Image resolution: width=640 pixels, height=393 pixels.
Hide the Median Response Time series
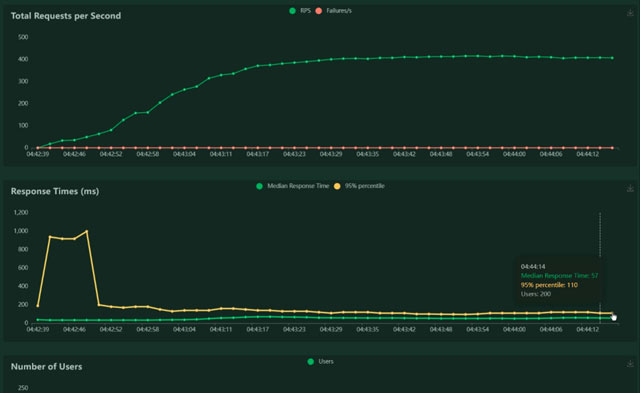tap(293, 186)
